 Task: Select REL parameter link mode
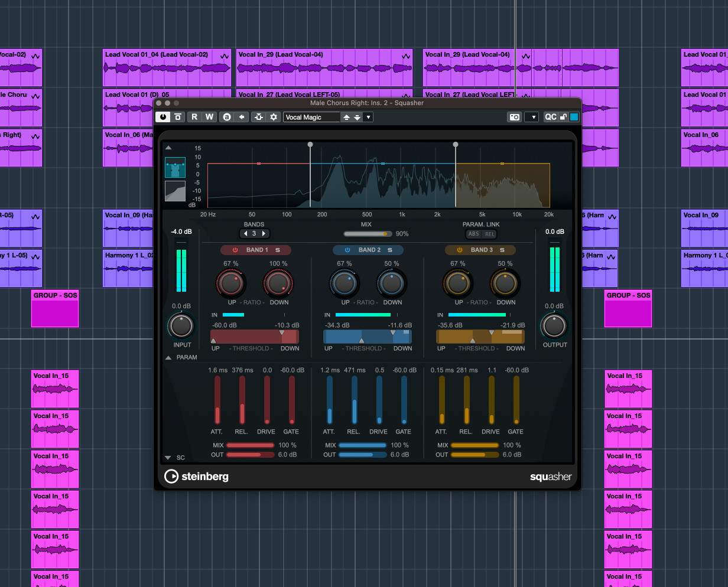tap(490, 234)
